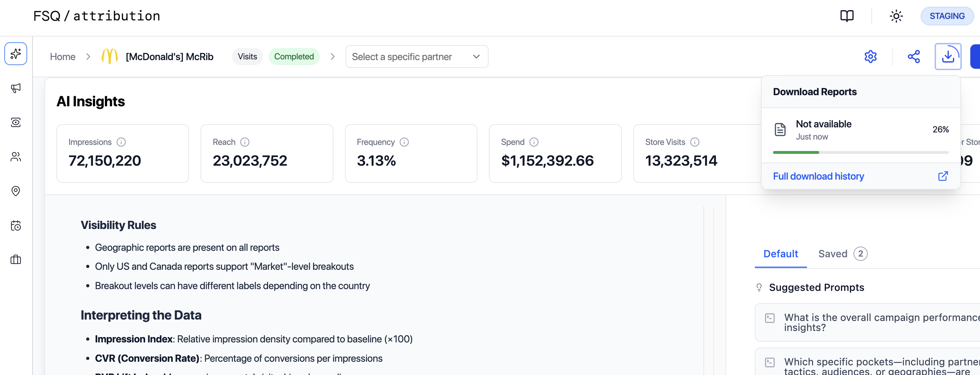This screenshot has height=375, width=980.
Task: Select the location pin sidebar icon
Action: coord(16,191)
